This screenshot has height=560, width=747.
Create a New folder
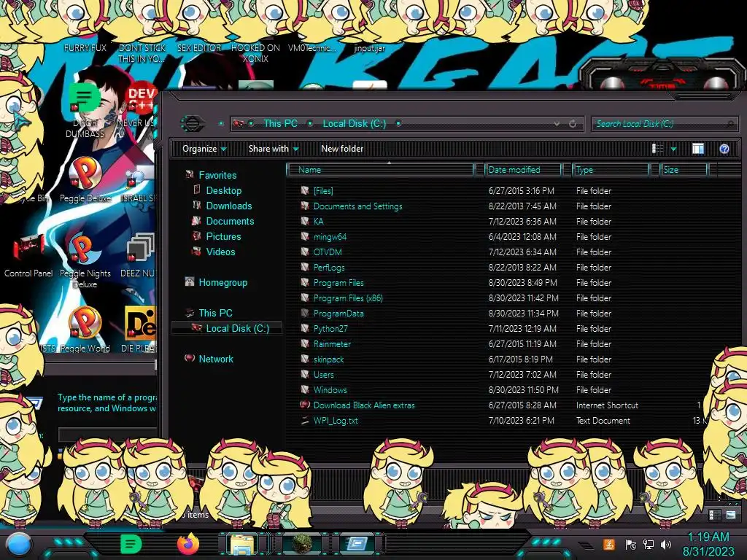pos(342,149)
